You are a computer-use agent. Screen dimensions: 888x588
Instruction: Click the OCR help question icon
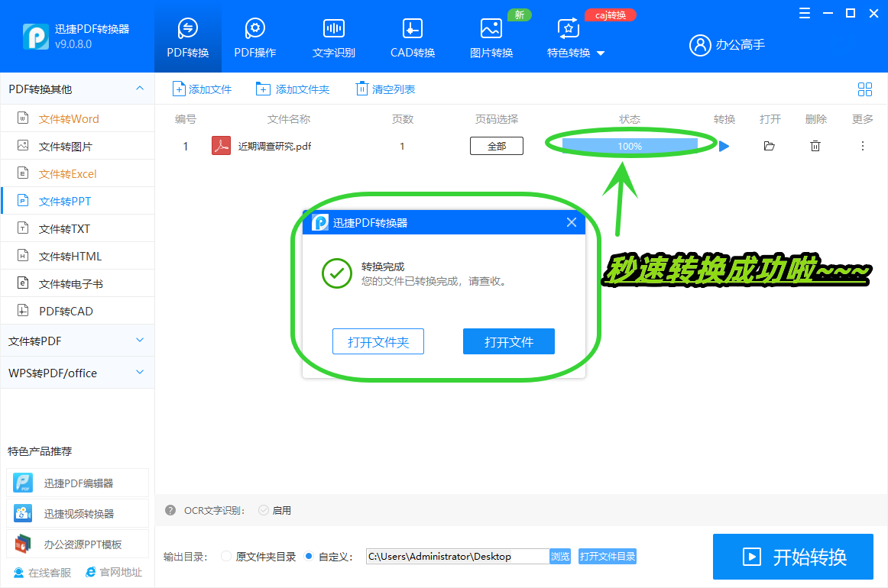click(x=170, y=510)
